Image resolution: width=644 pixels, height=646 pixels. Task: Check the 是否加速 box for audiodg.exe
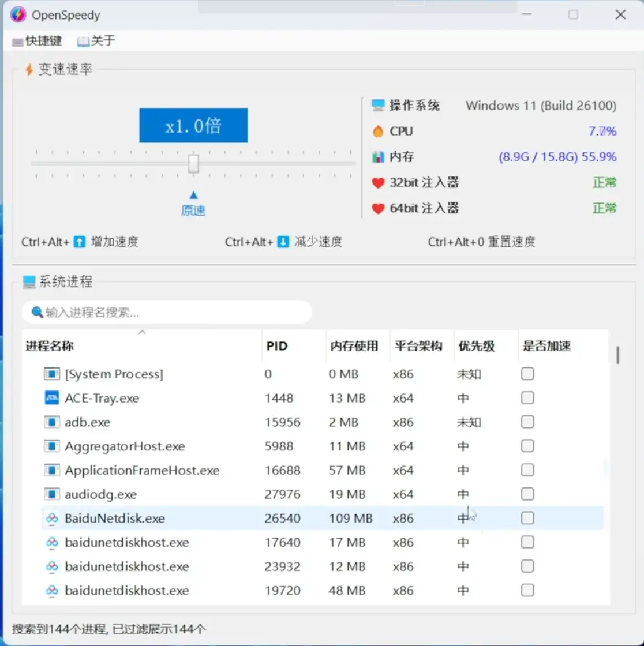click(527, 494)
